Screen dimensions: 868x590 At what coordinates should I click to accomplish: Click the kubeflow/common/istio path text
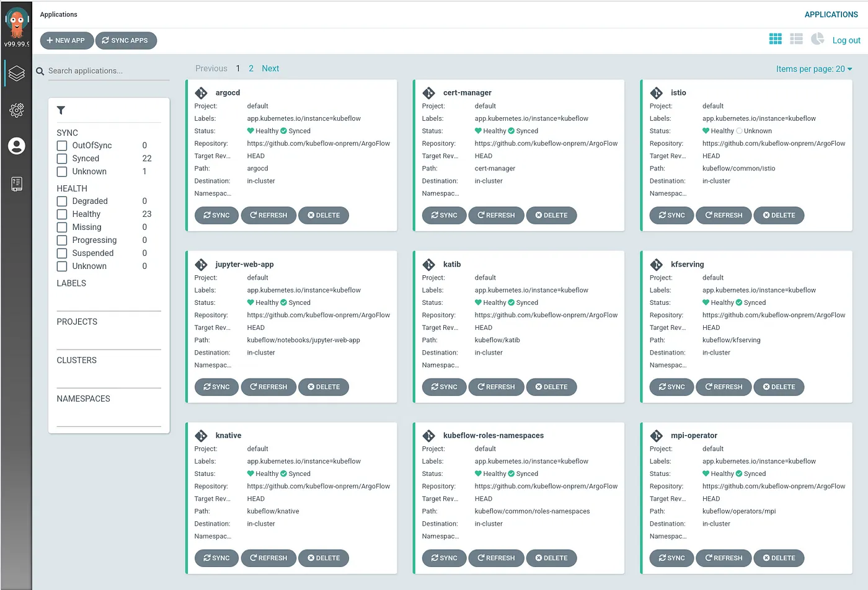(738, 169)
